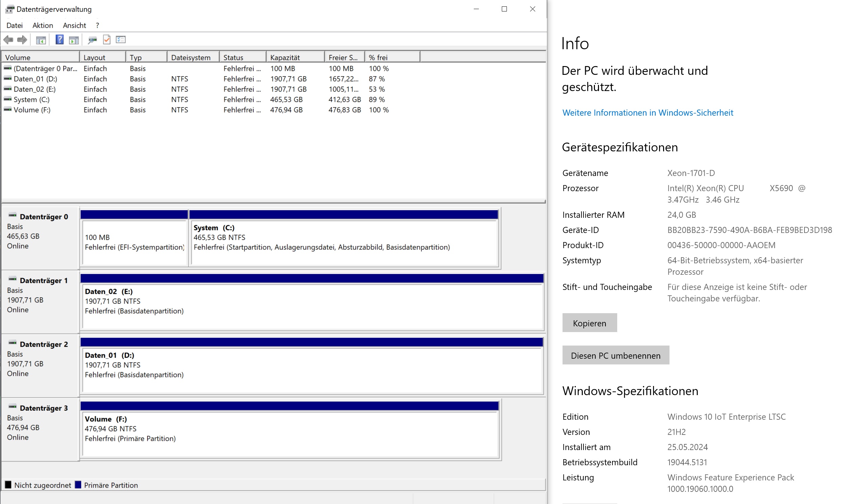Open the Datei menu
Viewport: 846px width, 504px height.
point(15,26)
